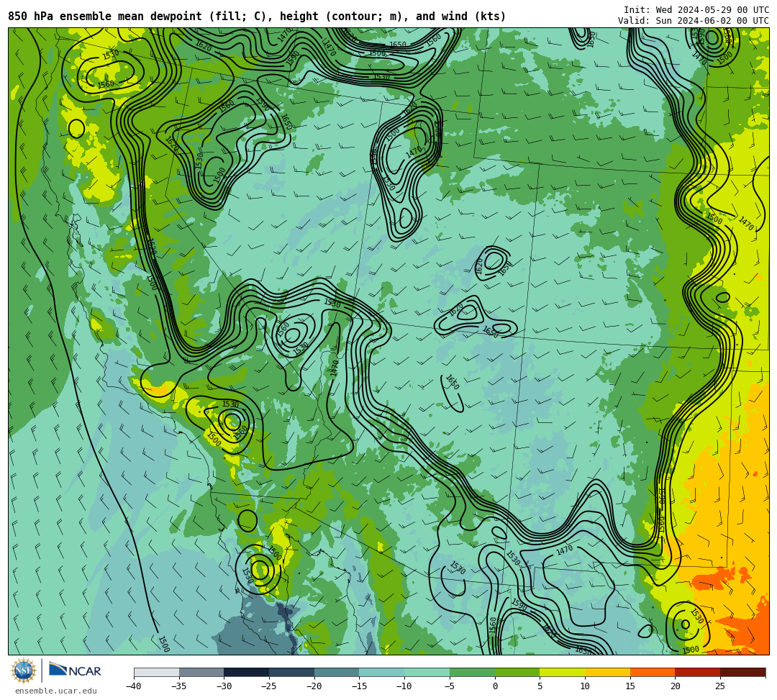Click the 850 hPa ensemble mean dewpoint title

tap(257, 17)
